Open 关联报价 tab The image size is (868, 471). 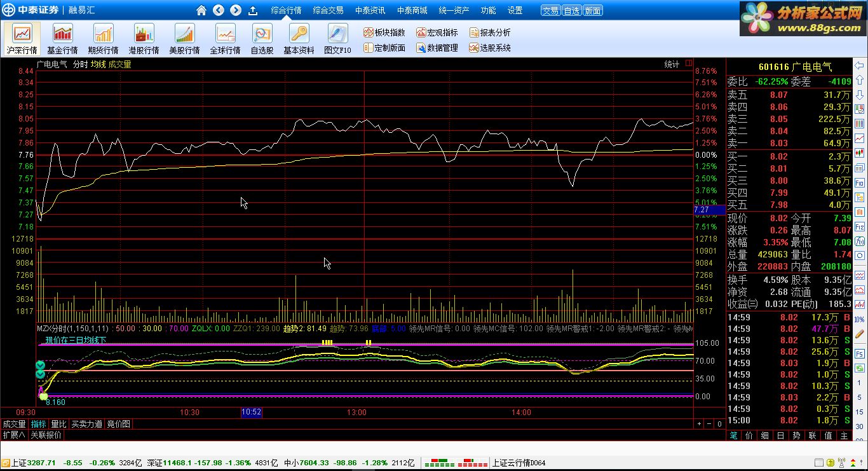46,435
